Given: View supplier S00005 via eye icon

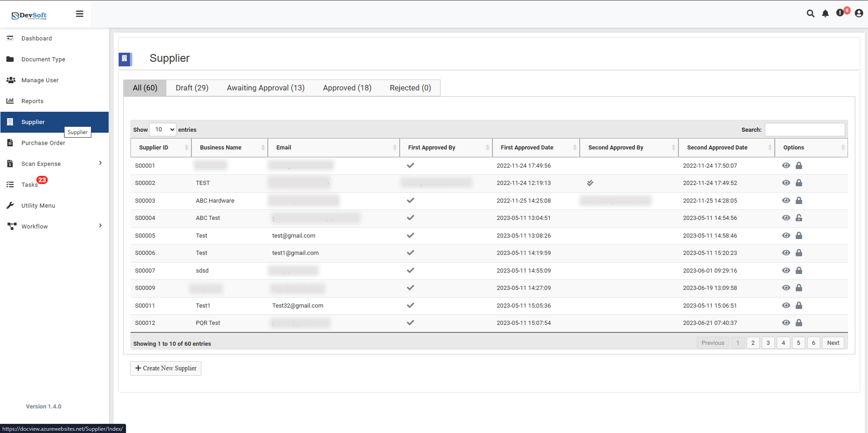Looking at the screenshot, I should (786, 236).
